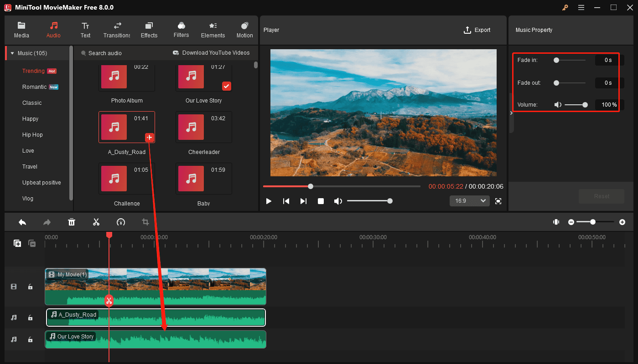
Task: Play the video preview
Action: pos(269,201)
